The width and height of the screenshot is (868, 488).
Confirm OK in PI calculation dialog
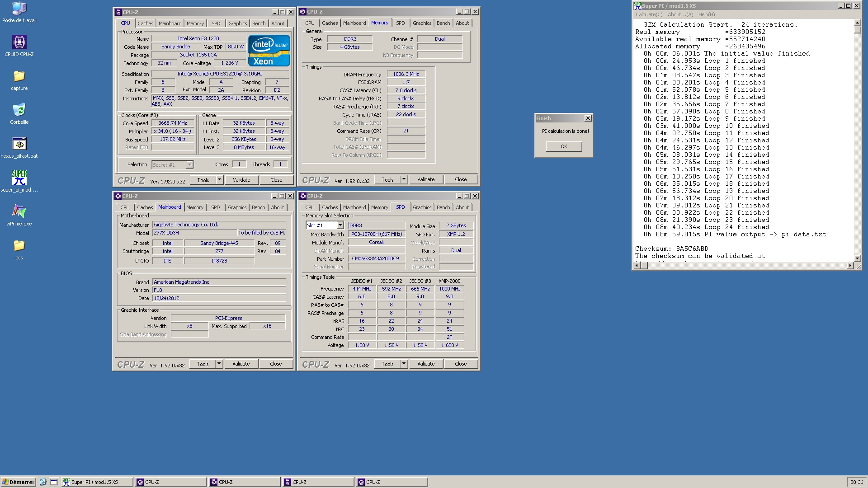564,146
